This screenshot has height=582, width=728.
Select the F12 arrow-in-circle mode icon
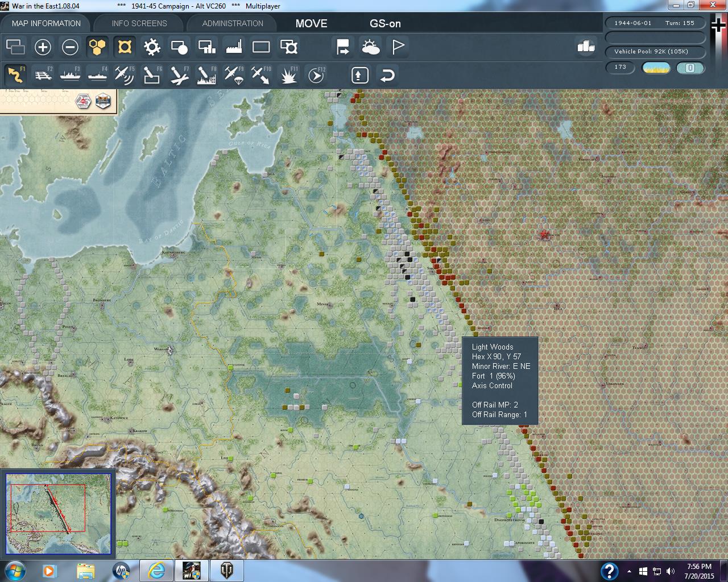pos(316,75)
